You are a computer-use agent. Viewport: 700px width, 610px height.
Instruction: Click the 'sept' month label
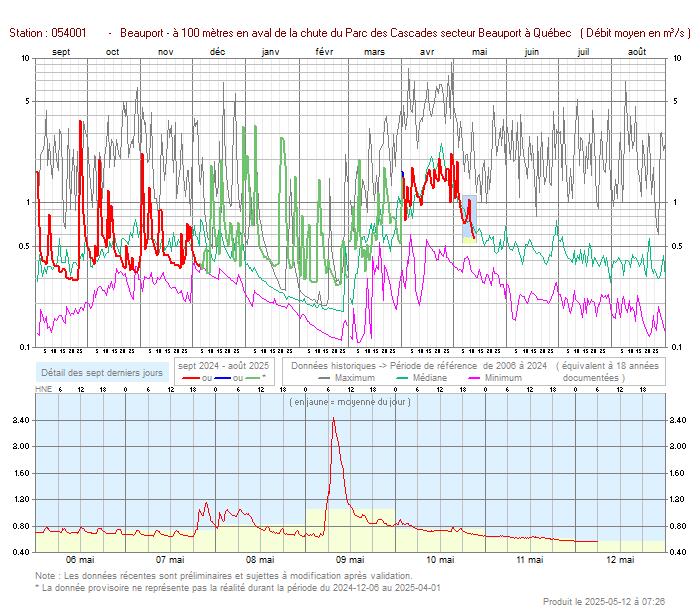click(61, 52)
